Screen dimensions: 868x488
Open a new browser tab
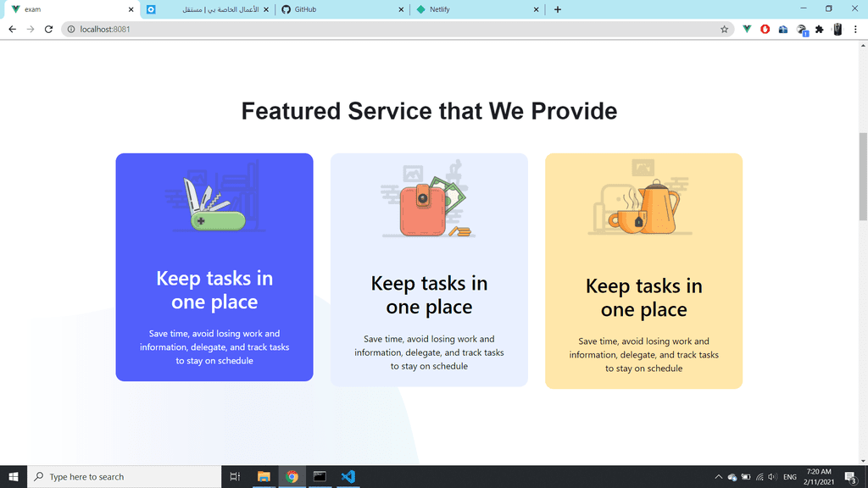(x=558, y=9)
